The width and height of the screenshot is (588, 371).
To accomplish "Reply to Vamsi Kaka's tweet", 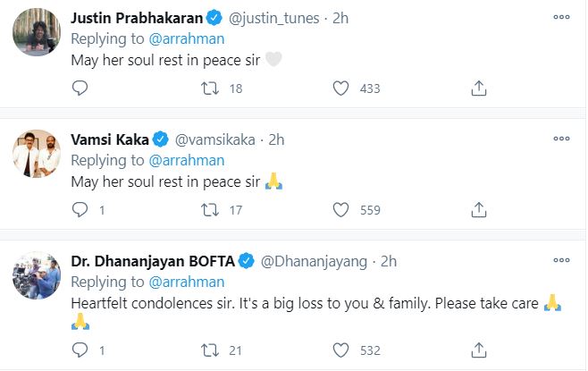I will pos(80,210).
